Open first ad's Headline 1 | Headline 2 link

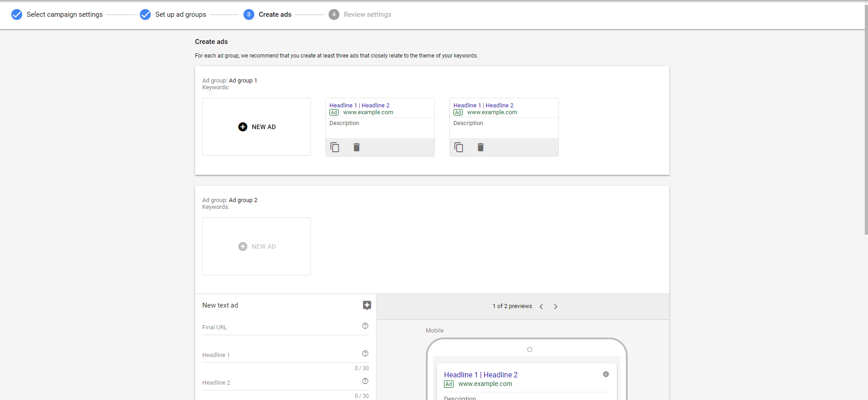[x=359, y=105]
